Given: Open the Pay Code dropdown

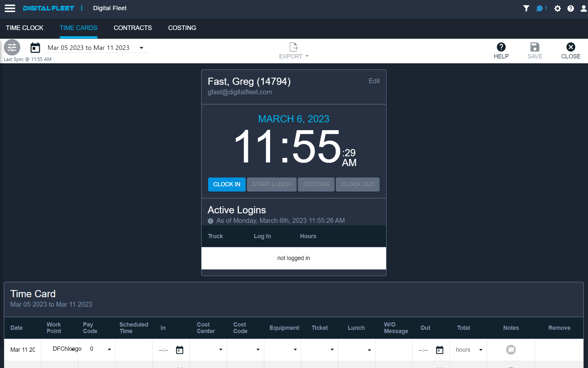Looking at the screenshot, I should [109, 349].
